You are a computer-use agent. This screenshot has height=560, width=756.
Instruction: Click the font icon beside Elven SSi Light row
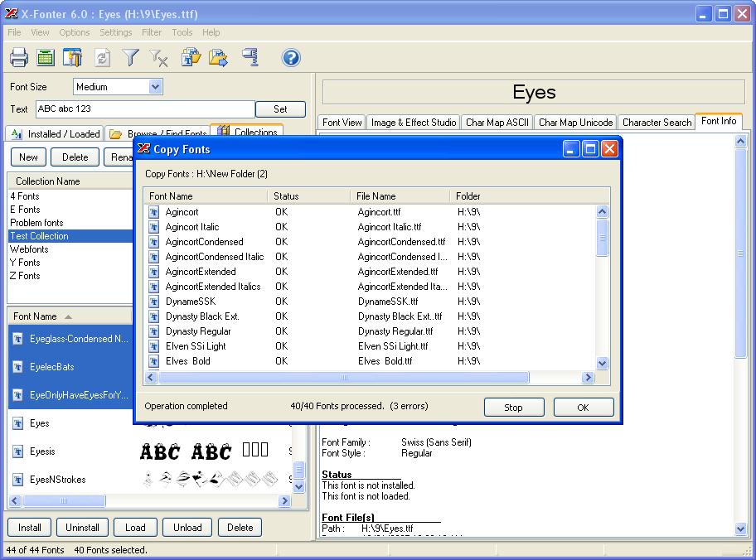[x=154, y=346]
